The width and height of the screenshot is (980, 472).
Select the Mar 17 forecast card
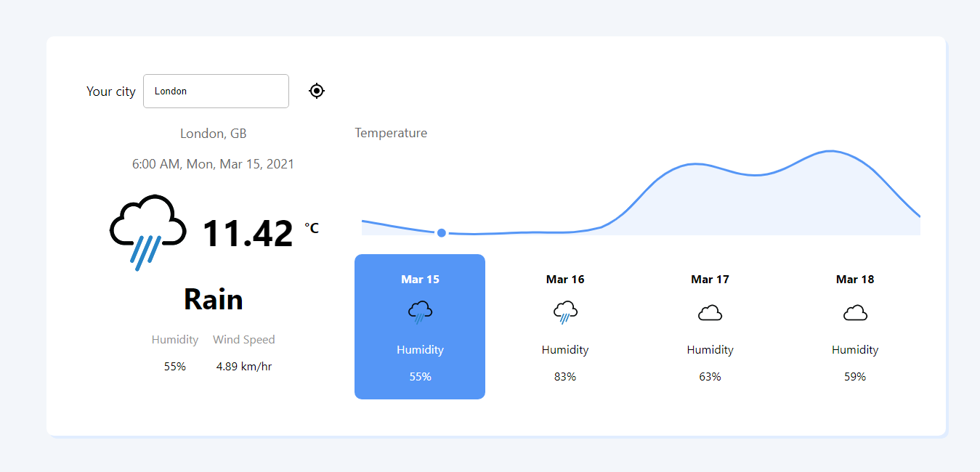710,327
